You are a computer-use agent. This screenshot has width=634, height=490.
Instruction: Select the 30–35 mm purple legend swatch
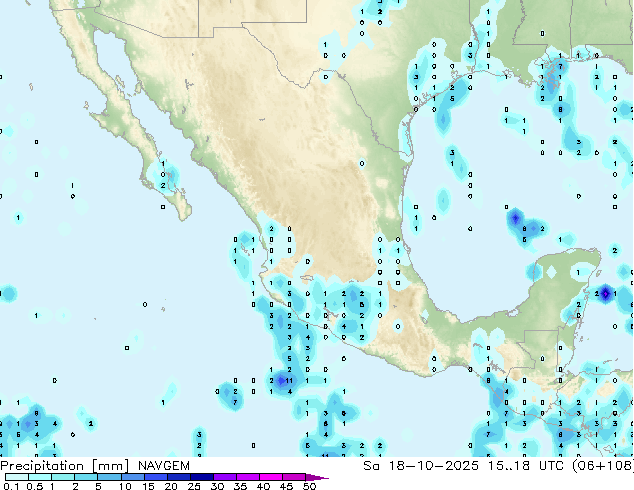pyautogui.click(x=224, y=477)
